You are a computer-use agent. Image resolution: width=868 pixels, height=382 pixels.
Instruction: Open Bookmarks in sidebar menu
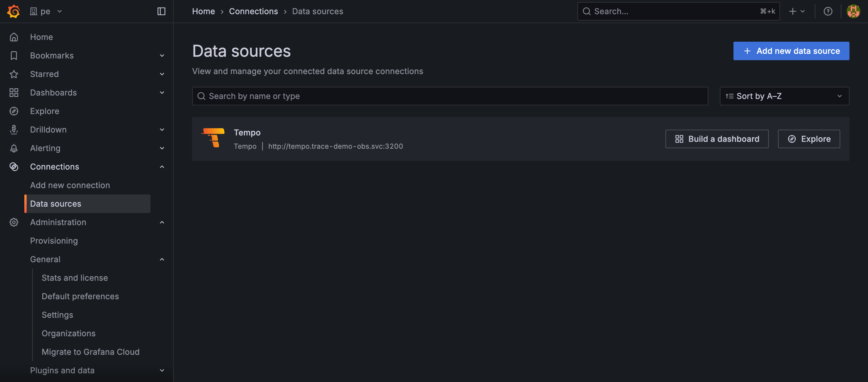coord(52,55)
